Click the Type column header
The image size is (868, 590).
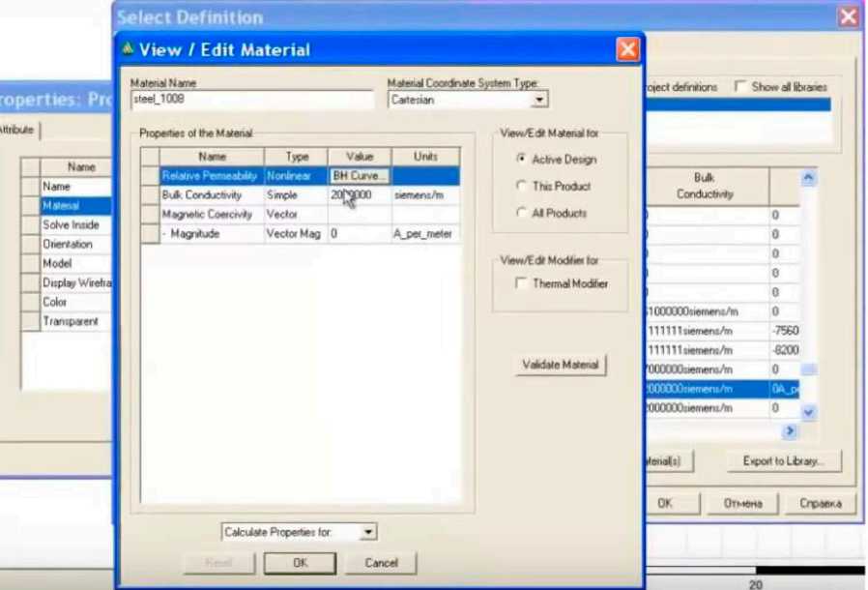296,157
